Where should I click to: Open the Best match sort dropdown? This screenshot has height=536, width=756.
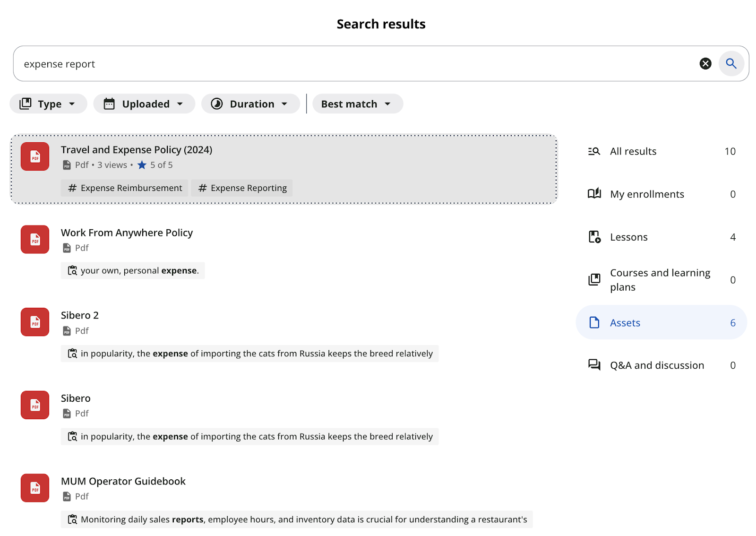tap(357, 104)
